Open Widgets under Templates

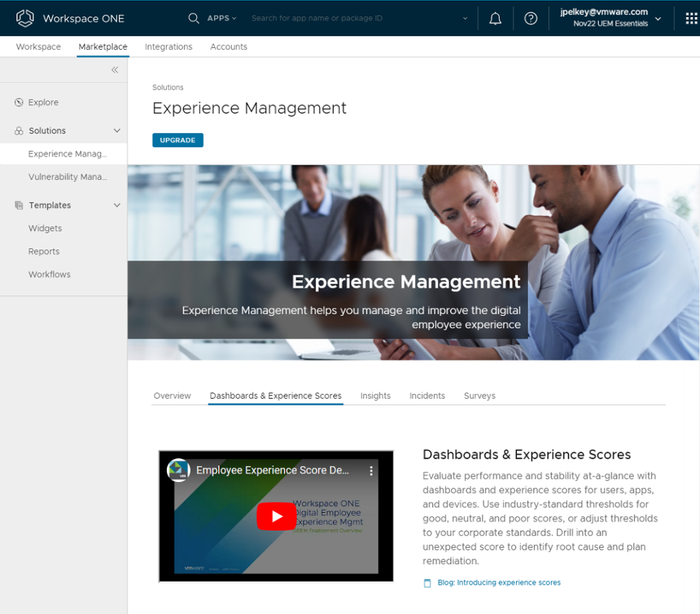[45, 228]
